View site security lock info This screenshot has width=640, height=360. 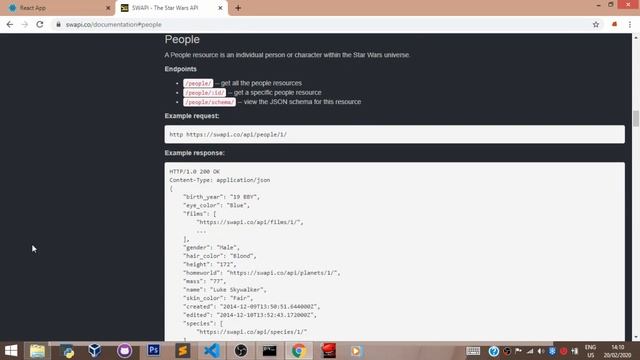(58, 24)
